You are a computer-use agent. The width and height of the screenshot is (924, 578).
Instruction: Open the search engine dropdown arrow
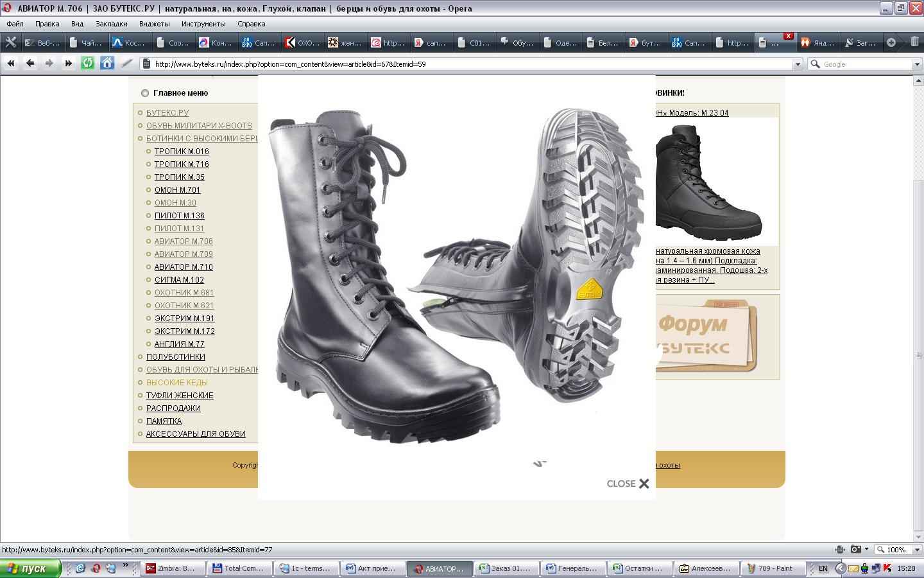(x=917, y=64)
